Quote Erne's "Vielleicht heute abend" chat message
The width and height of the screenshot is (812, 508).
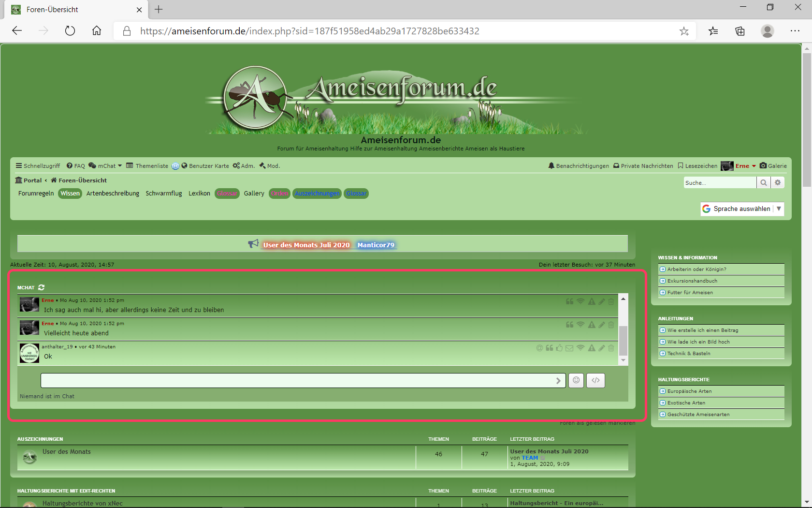(x=569, y=325)
